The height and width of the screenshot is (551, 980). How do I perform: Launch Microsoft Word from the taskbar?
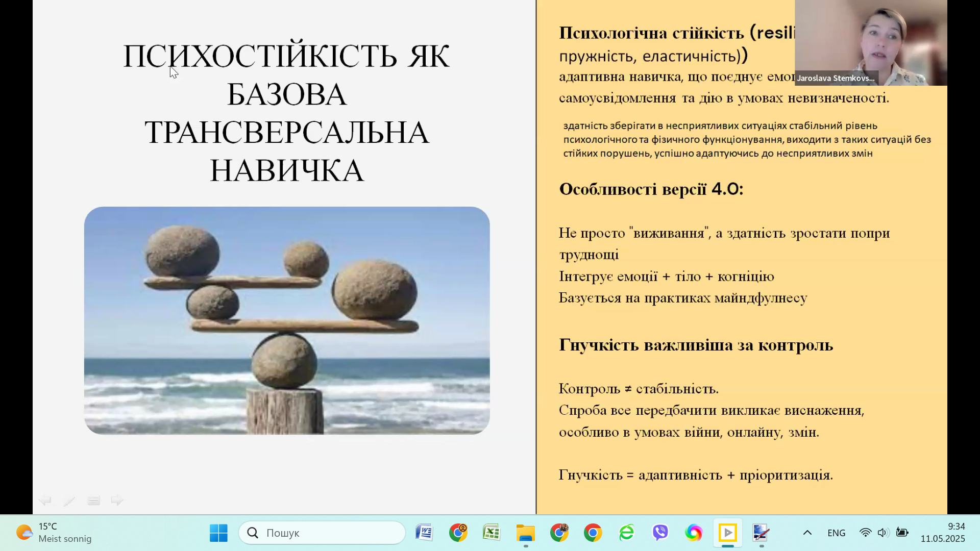tap(424, 533)
